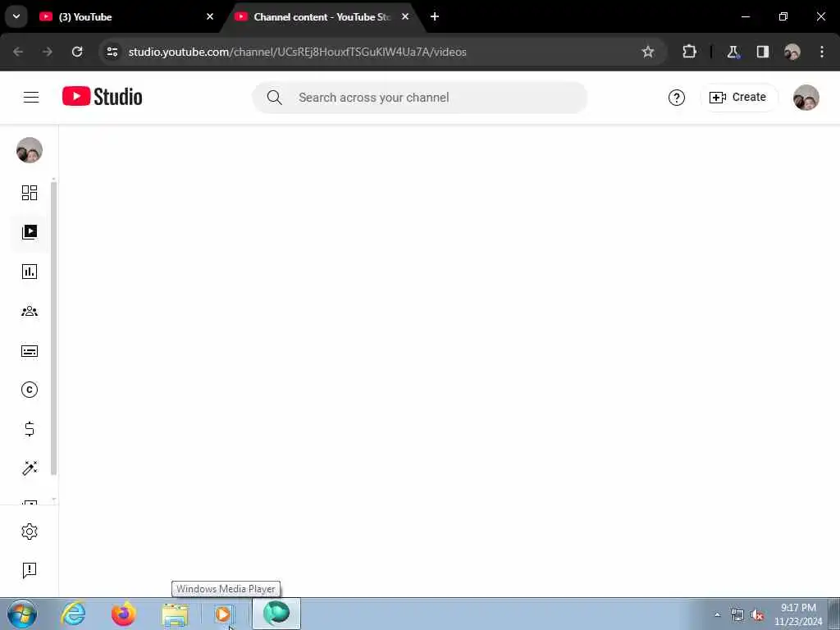Select the Content sidebar icon
Image resolution: width=840 pixels, height=630 pixels.
coord(30,232)
